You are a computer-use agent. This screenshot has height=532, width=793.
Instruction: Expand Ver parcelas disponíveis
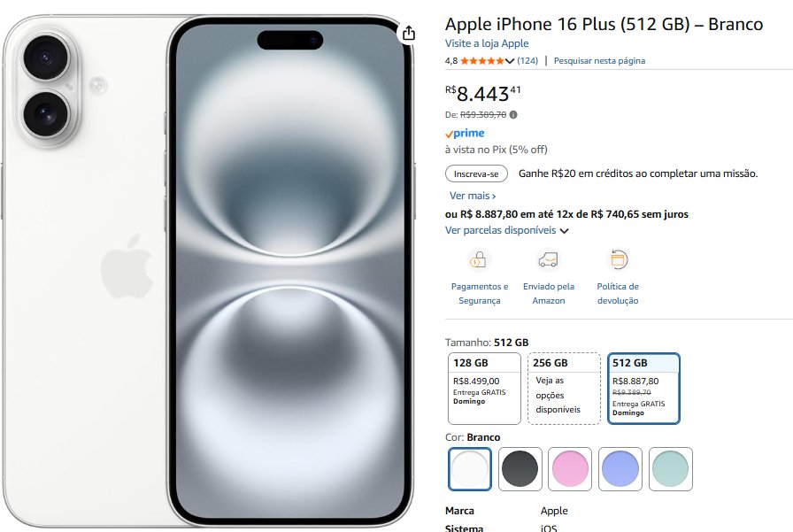click(507, 230)
